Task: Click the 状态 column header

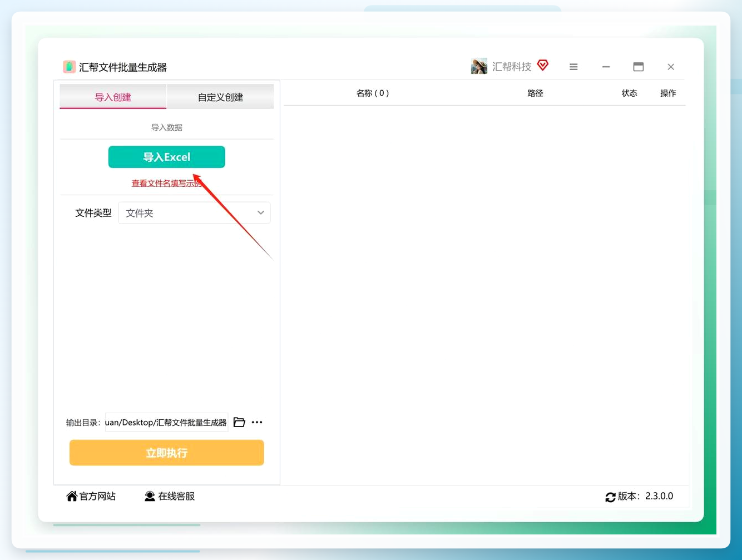Action: click(x=629, y=93)
